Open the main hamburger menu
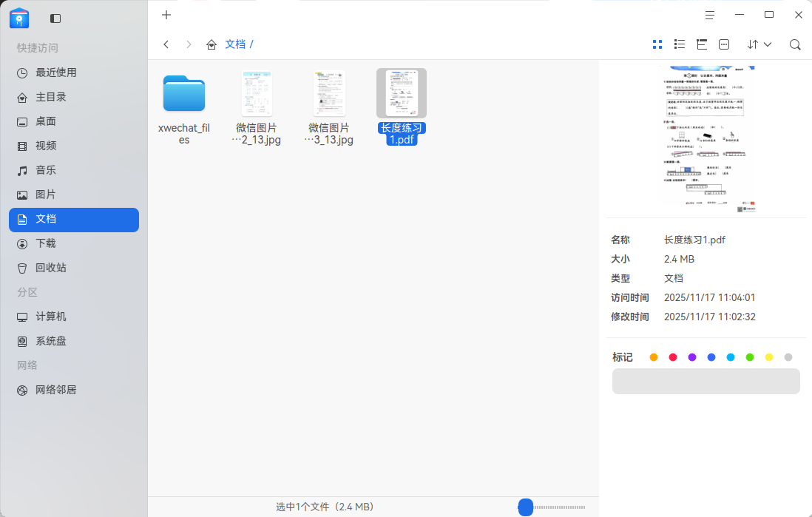This screenshot has height=517, width=812. point(710,16)
